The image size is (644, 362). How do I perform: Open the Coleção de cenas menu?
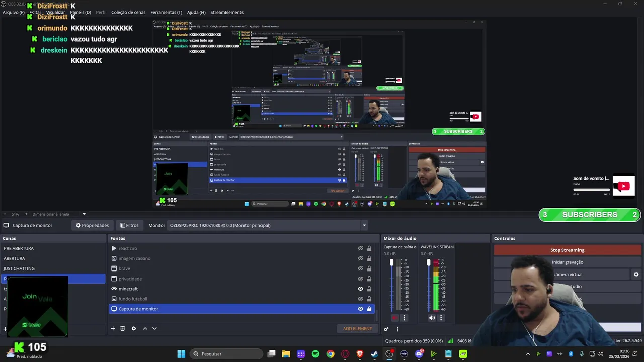coord(128,12)
